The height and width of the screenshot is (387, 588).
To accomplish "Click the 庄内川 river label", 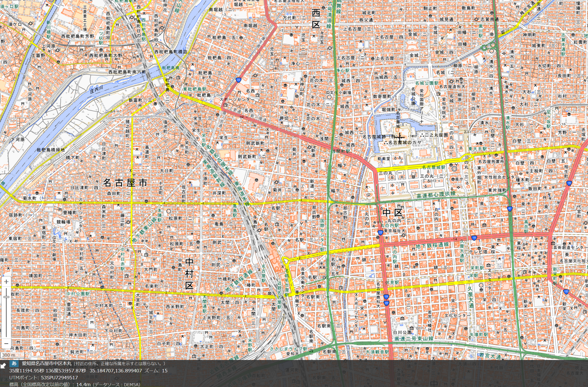I will tap(96, 89).
